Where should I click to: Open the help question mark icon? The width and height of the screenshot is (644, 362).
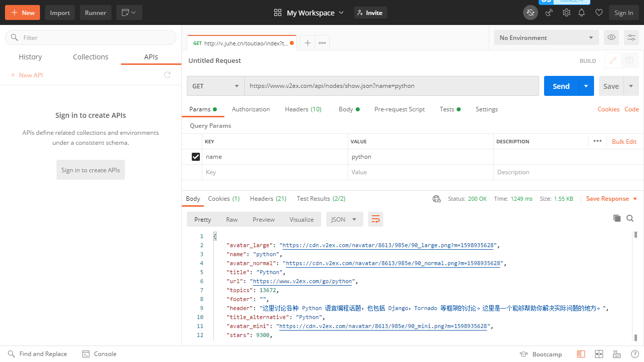click(635, 354)
